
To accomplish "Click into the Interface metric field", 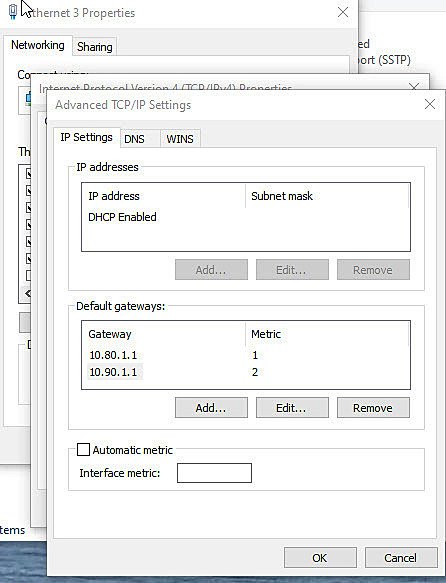I will click(x=214, y=473).
